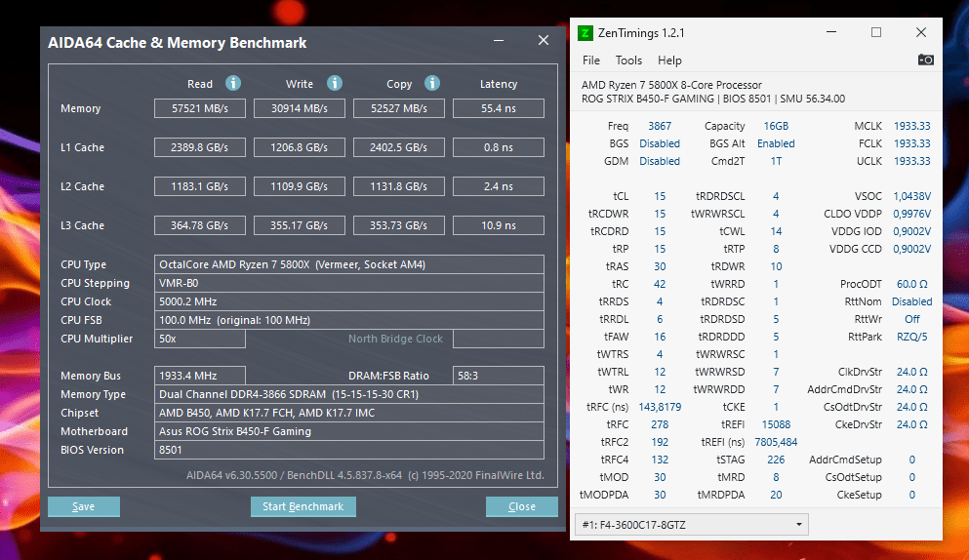969x560 pixels.
Task: Minimize the ZenTimings window
Action: coord(831,32)
